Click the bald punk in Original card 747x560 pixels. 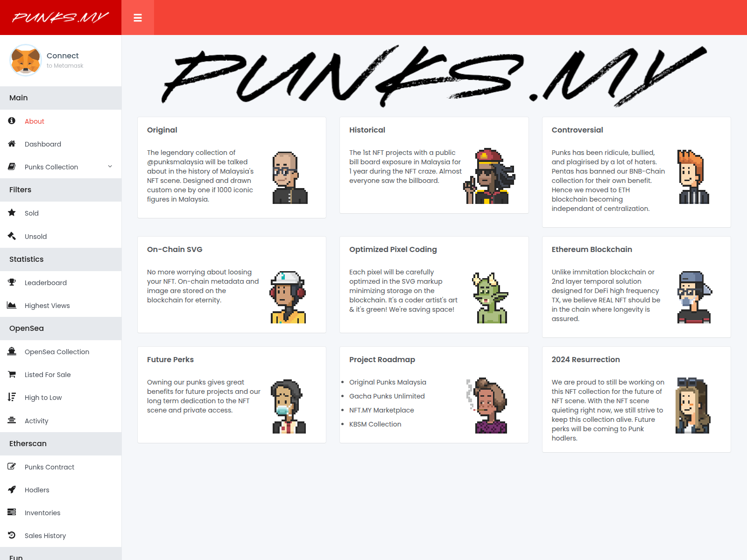290,178
